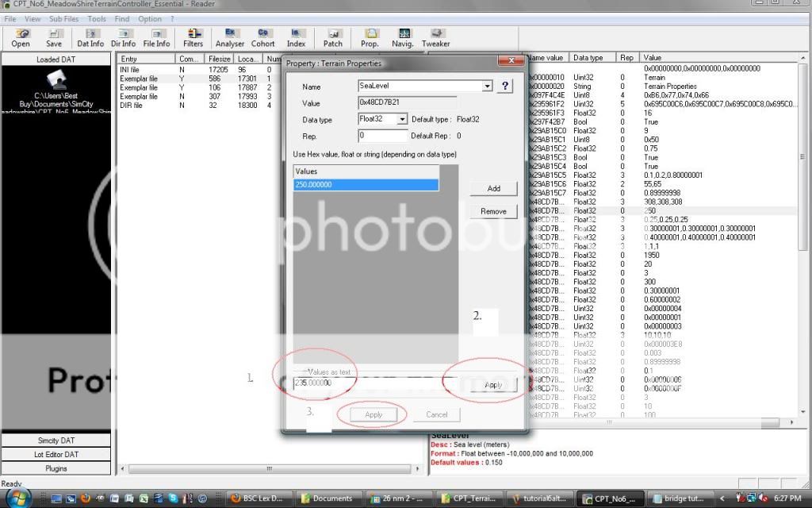Select the 250.000000 entry in Values list
Image resolution: width=812 pixels, height=508 pixels.
366,185
